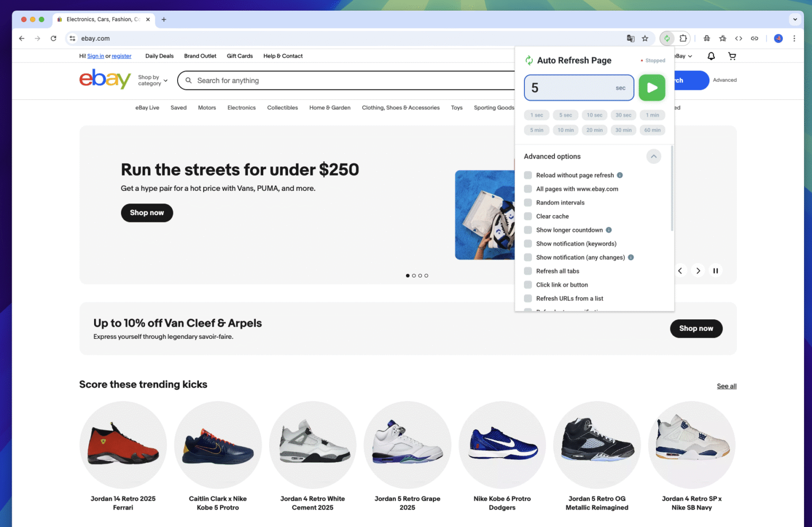Open the Collectibles category tab
Image resolution: width=812 pixels, height=527 pixels.
[282, 108]
